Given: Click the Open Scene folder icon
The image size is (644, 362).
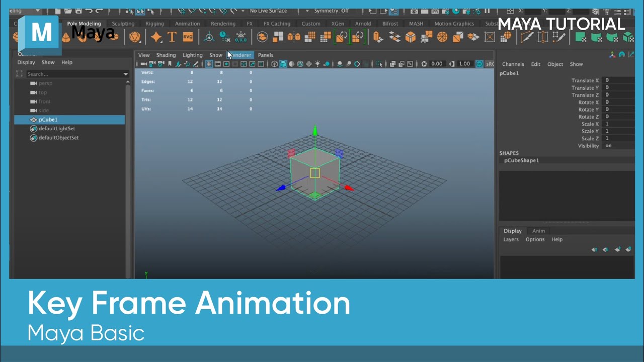Looking at the screenshot, I should pos(68,11).
